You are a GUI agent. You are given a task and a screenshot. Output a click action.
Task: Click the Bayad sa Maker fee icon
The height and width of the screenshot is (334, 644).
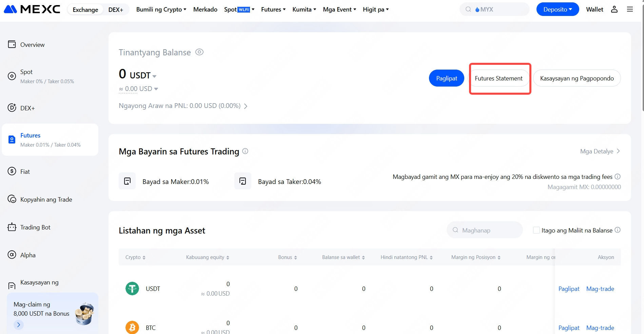click(x=127, y=181)
